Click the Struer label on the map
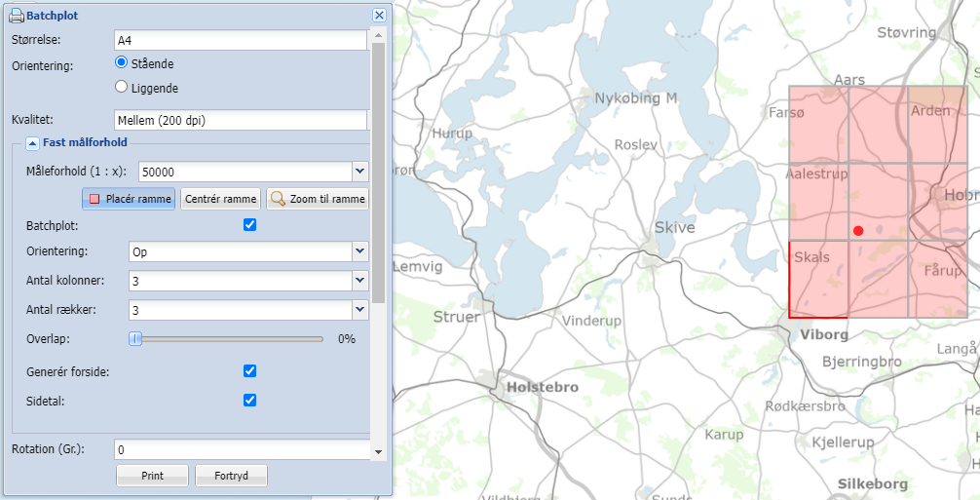This screenshot has width=980, height=500. point(456,317)
